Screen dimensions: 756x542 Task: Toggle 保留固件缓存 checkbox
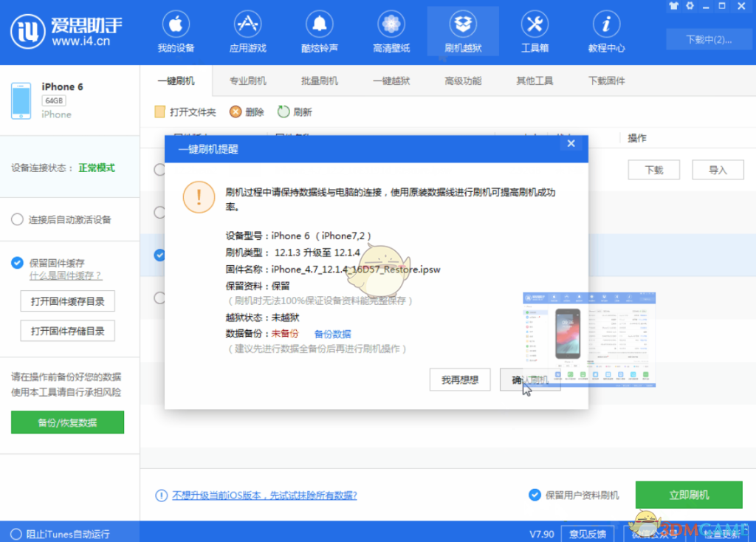coord(17,263)
